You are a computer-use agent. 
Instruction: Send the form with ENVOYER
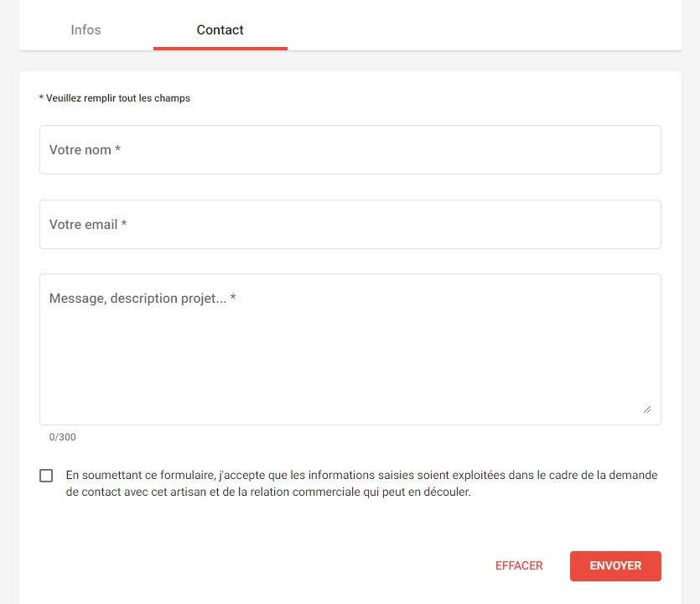click(x=615, y=565)
